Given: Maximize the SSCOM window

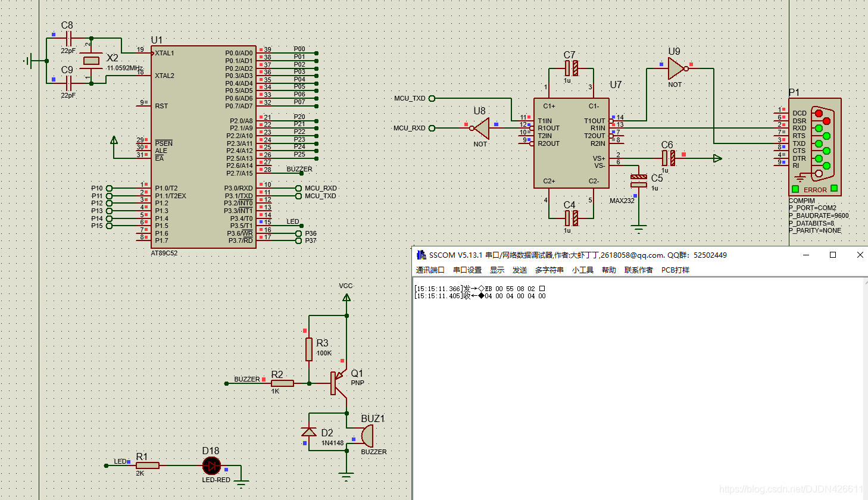Looking at the screenshot, I should (x=833, y=255).
